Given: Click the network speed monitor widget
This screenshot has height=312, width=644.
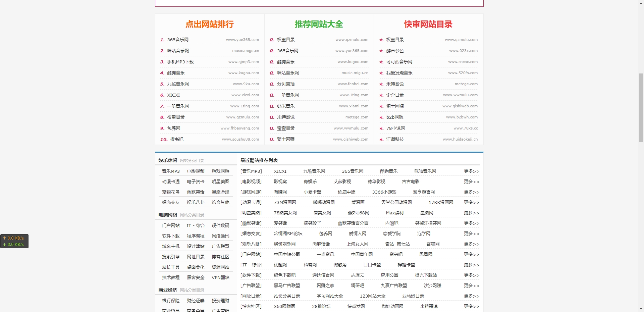Looking at the screenshot, I should (x=14, y=241).
